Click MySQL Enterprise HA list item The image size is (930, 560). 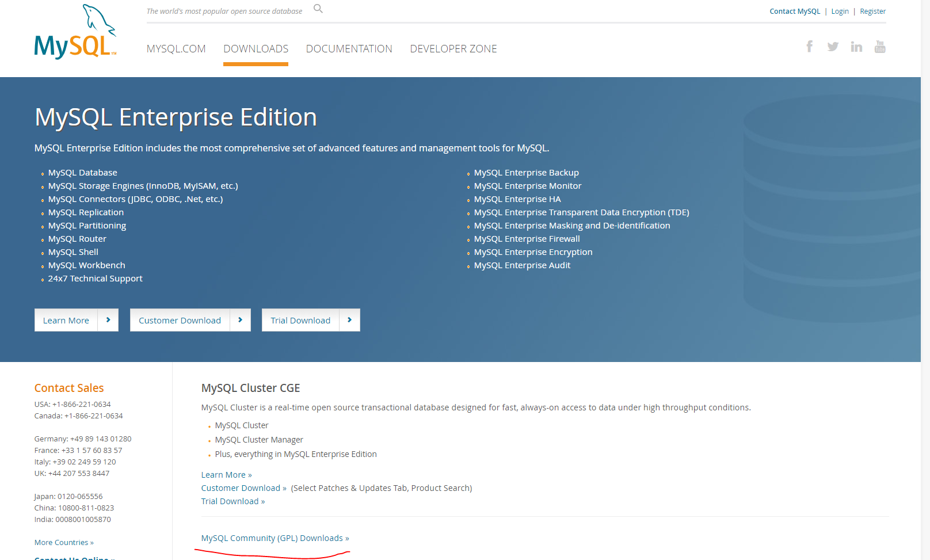click(517, 199)
